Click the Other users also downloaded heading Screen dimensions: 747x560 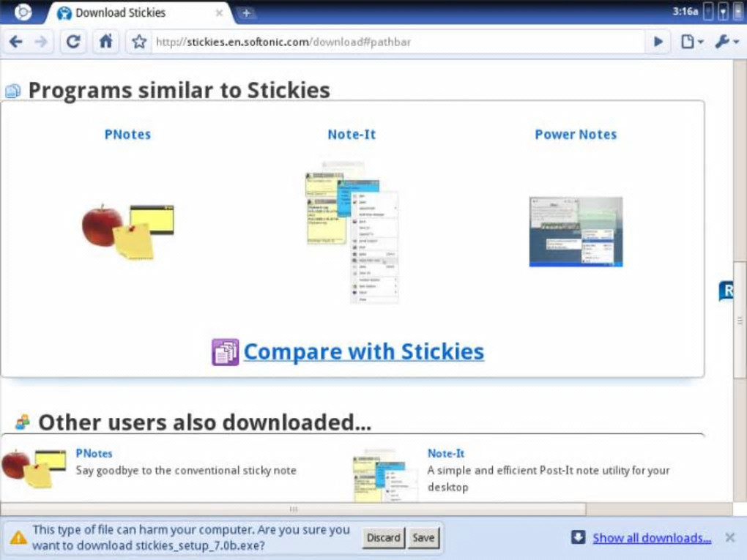point(205,422)
